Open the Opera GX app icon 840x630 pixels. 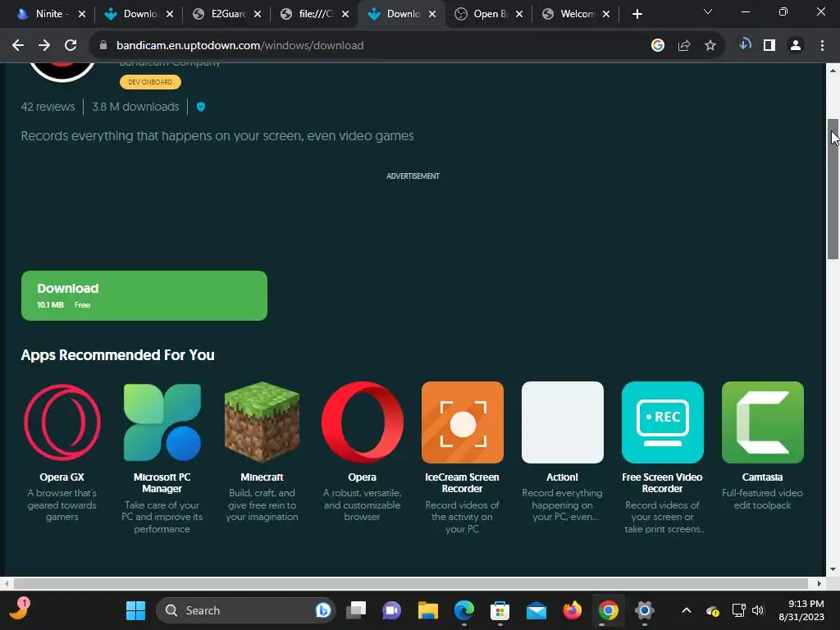(62, 422)
